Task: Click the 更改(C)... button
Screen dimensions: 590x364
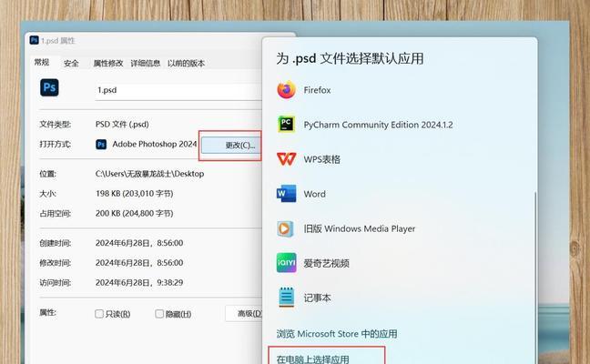Action: tap(232, 146)
